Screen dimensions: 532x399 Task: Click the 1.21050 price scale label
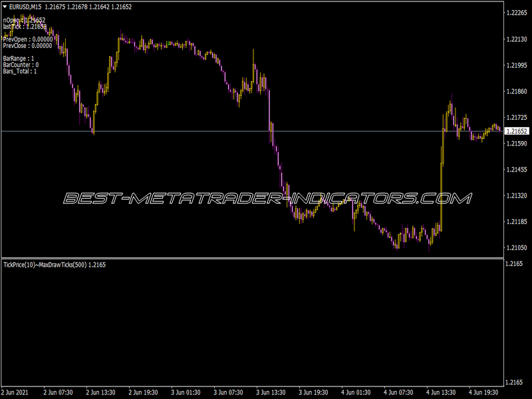point(517,247)
